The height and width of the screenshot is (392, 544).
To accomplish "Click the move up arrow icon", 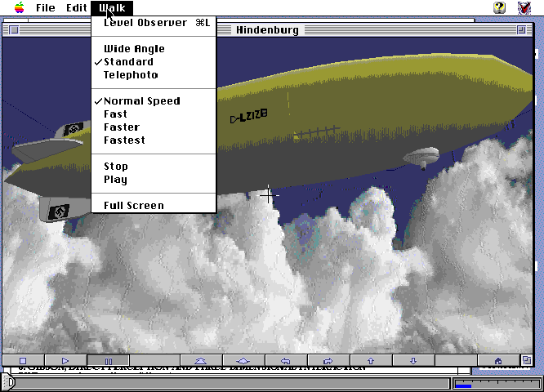I will (370, 360).
